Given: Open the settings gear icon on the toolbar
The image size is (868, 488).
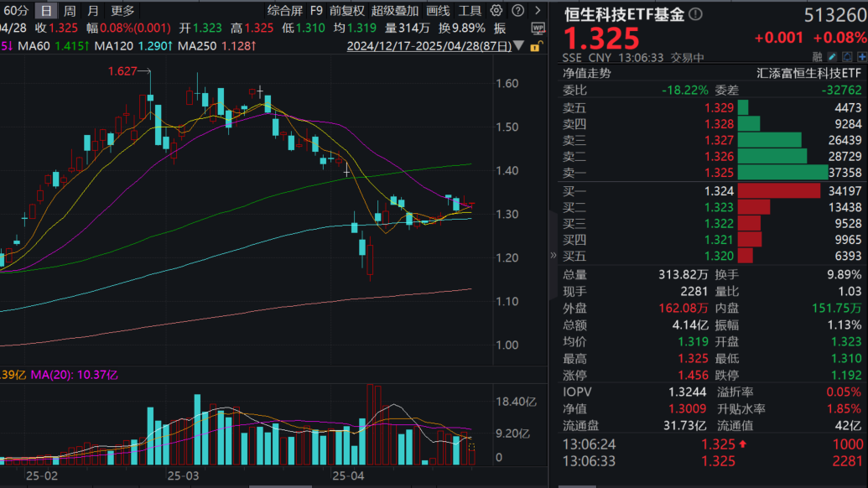Looking at the screenshot, I should 497,11.
